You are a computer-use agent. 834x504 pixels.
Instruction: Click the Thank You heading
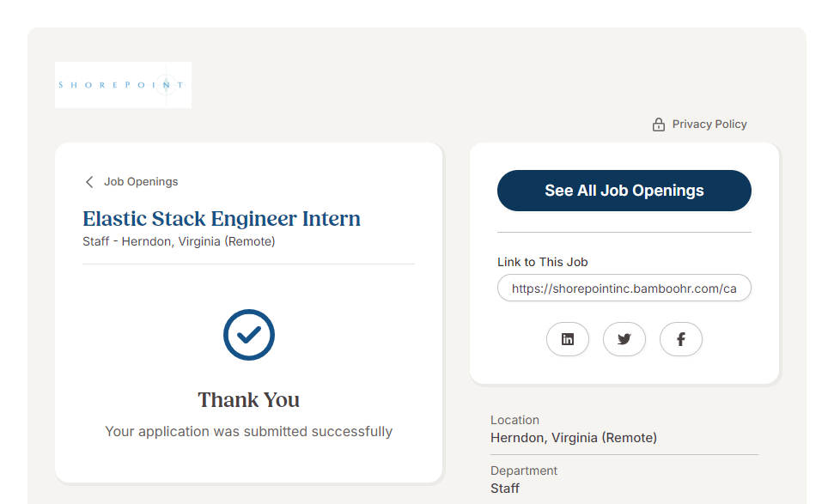click(x=249, y=400)
